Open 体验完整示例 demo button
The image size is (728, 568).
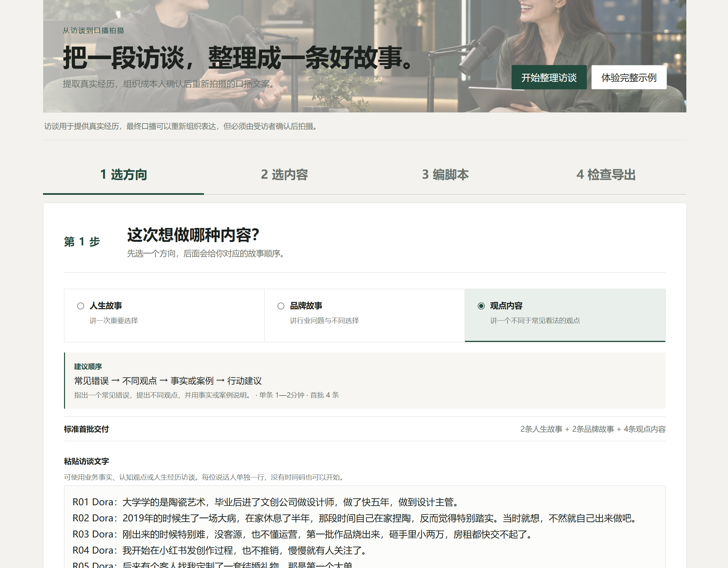(x=629, y=78)
